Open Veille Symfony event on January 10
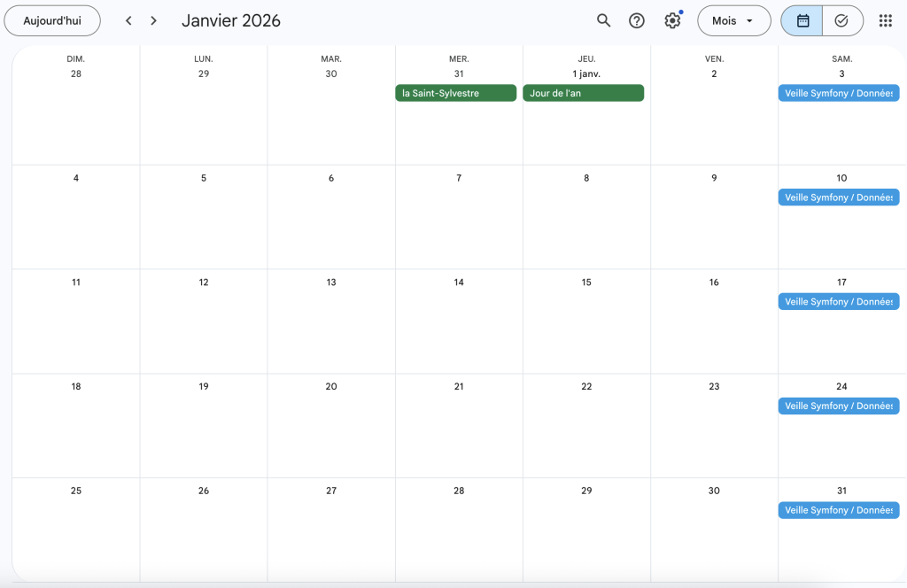The height and width of the screenshot is (588, 907). [x=838, y=197]
